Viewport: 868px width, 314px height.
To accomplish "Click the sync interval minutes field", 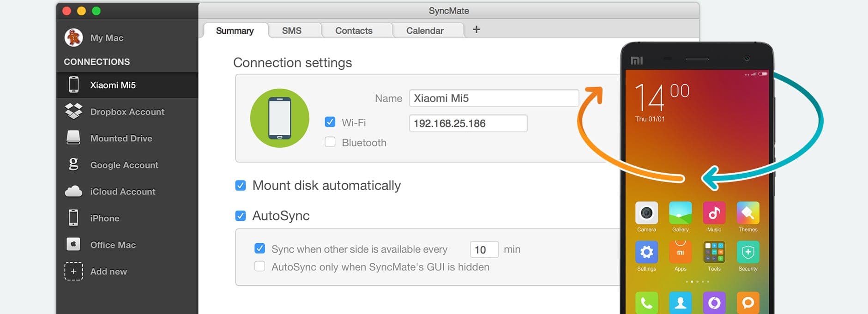I will [x=483, y=249].
